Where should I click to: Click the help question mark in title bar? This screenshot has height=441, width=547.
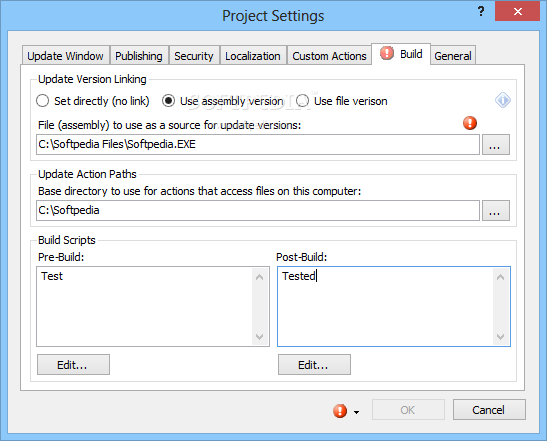pos(481,12)
